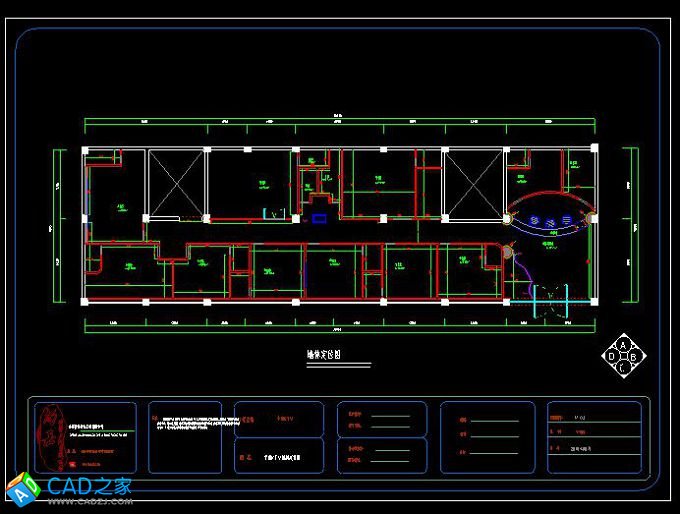The width and height of the screenshot is (680, 514).
Task: Select the top overall dimension line
Action: [338, 123]
